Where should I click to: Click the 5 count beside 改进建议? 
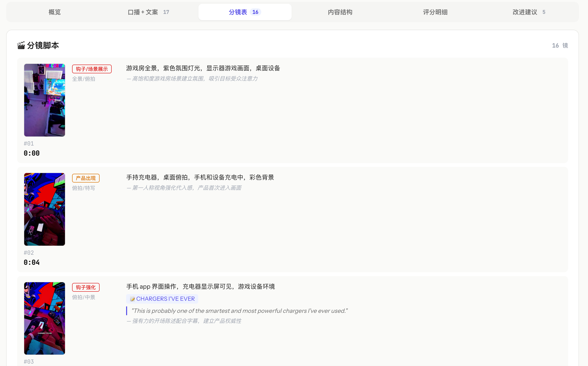544,12
